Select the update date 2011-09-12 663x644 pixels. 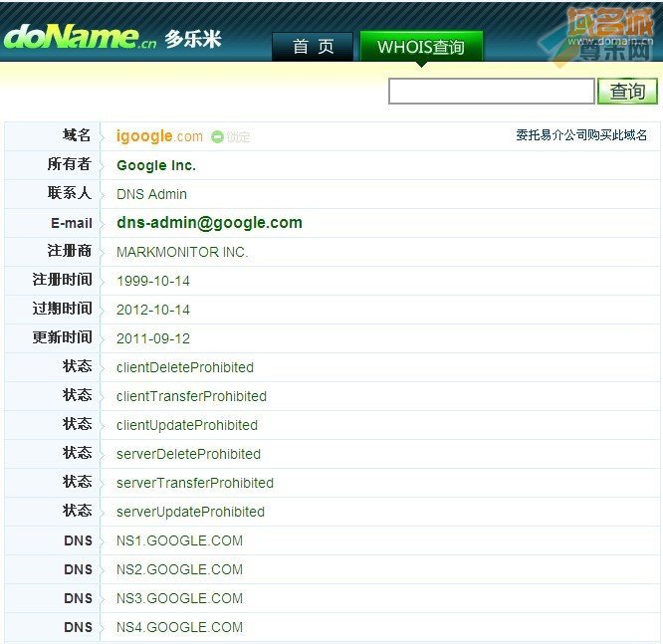tap(153, 338)
